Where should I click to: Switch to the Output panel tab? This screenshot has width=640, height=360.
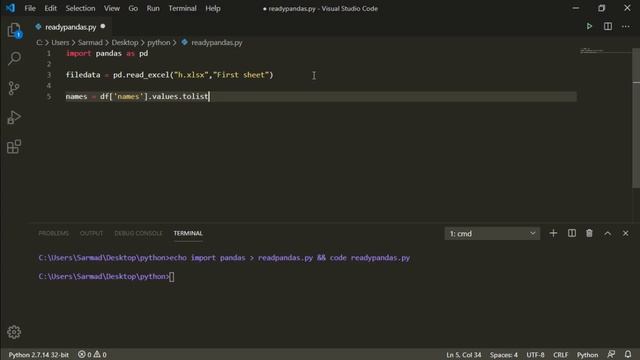pos(91,233)
